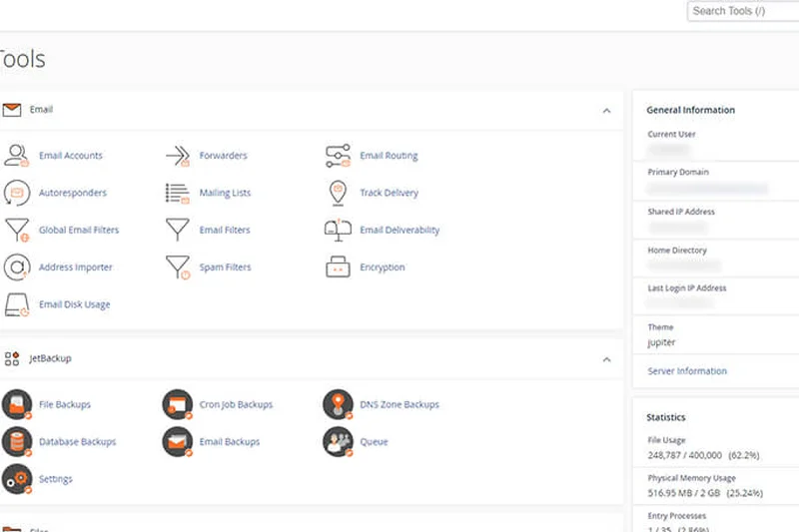Click the Email Accounts icon
Screen dimensions: 799x532
tap(17, 156)
